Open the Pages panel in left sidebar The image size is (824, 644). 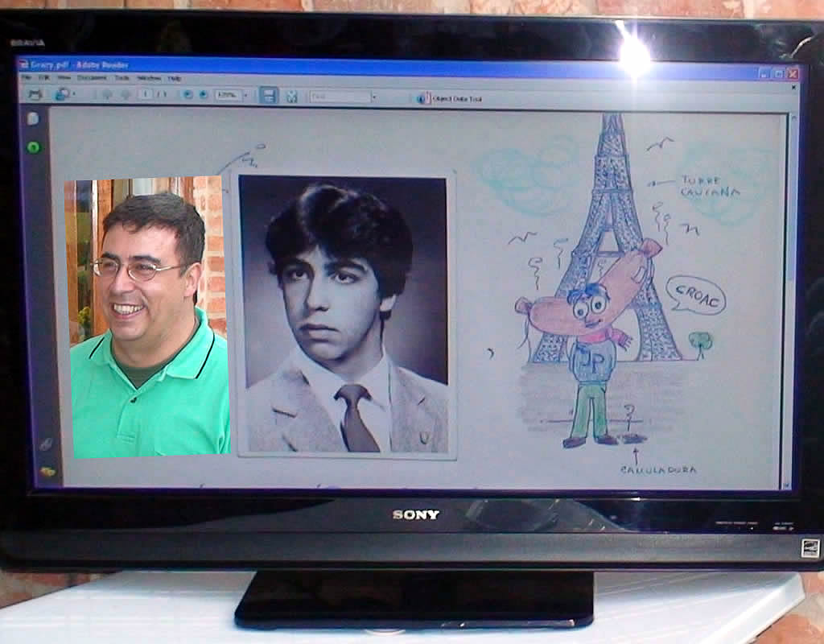33,118
